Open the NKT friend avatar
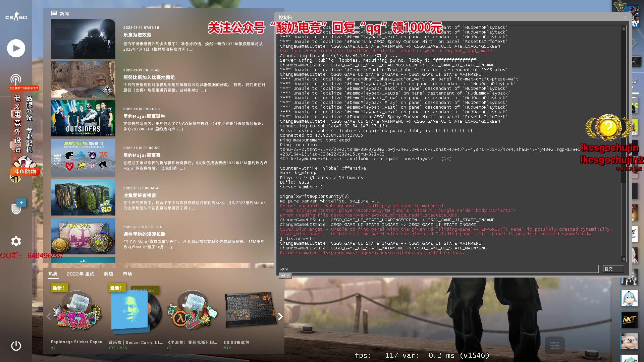Viewport: 644px width, 362px height. 629,320
